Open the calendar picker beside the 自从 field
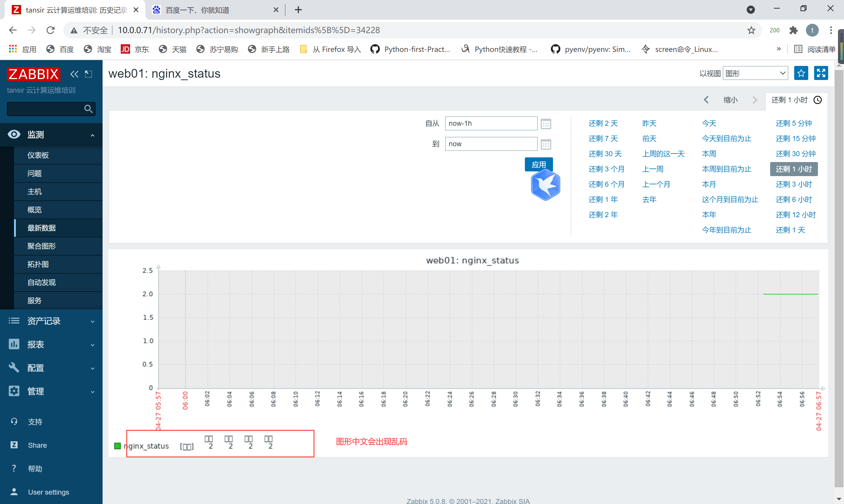Viewport: 844px width, 504px height. click(x=545, y=124)
